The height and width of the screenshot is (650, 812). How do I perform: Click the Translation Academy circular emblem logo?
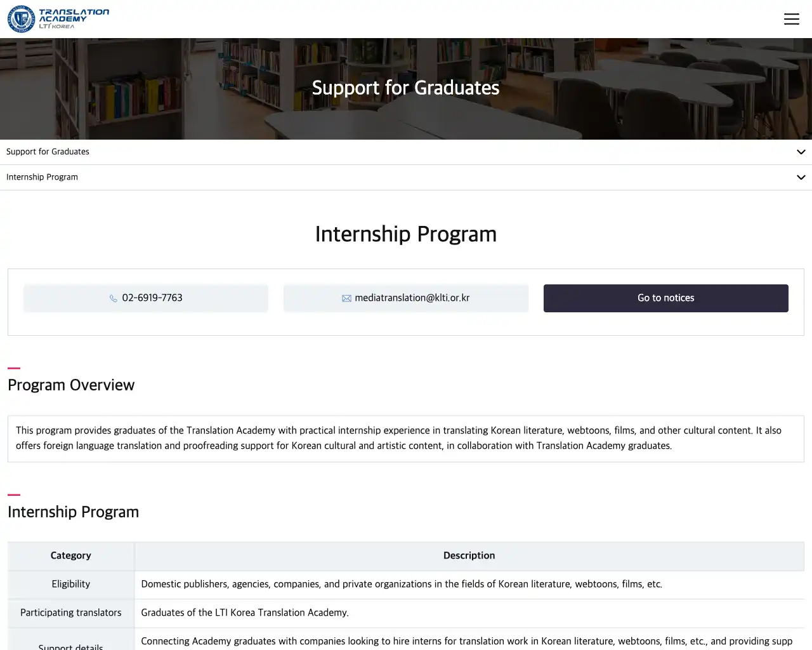[x=21, y=19]
